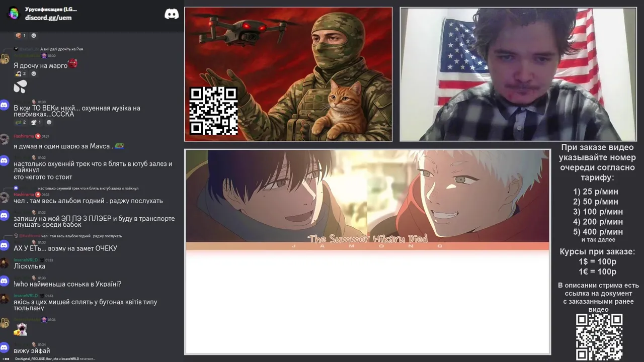
Task: Click the Discord logo in the chat header
Action: tap(172, 14)
